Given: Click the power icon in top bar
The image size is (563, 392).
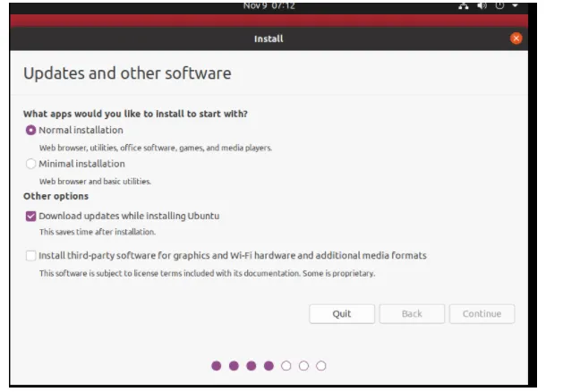Looking at the screenshot, I should click(x=499, y=5).
